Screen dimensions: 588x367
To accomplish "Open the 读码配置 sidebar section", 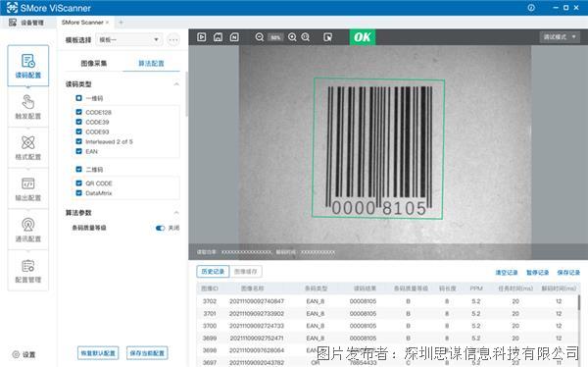I will (28, 66).
